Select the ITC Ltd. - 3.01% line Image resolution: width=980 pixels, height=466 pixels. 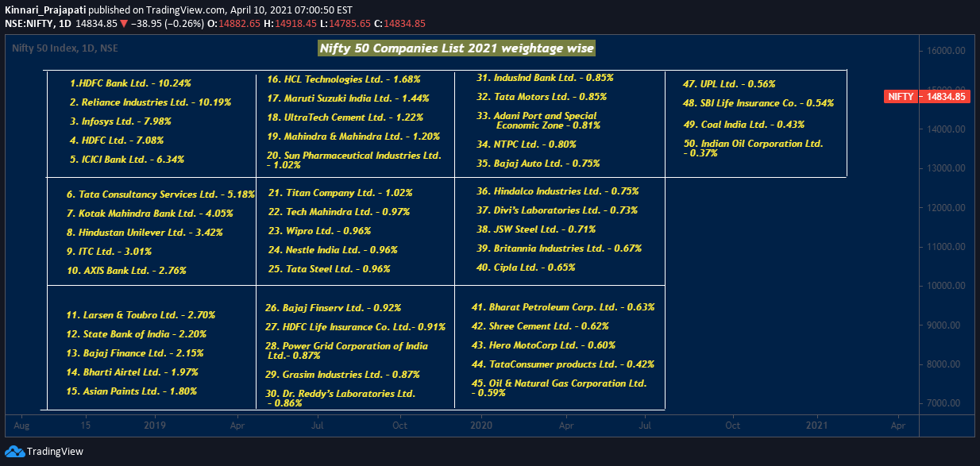click(109, 252)
